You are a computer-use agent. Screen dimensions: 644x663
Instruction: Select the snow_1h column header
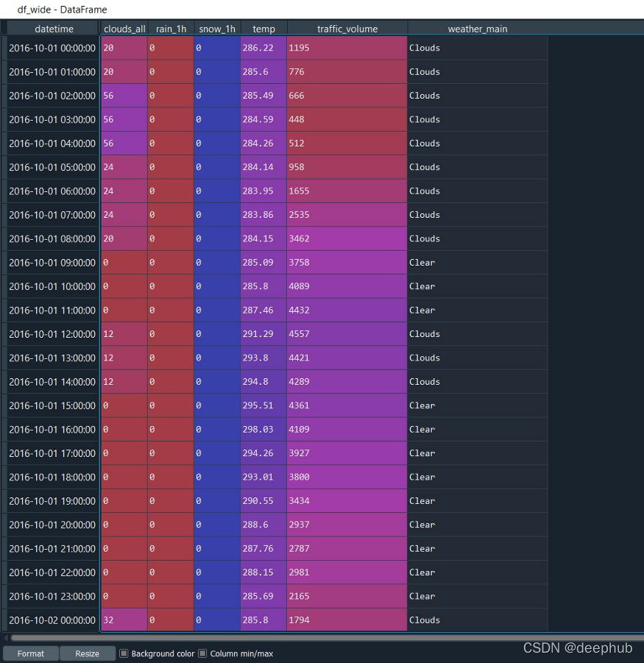[217, 29]
